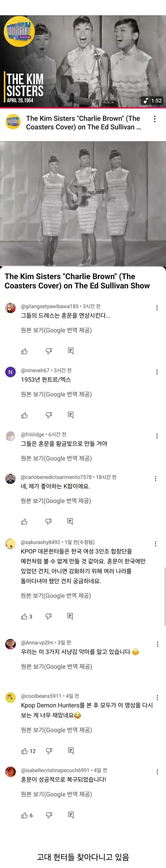The height and width of the screenshot is (868, 166).
Task: Reply to @nineveh67's comment
Action: pos(71,415)
